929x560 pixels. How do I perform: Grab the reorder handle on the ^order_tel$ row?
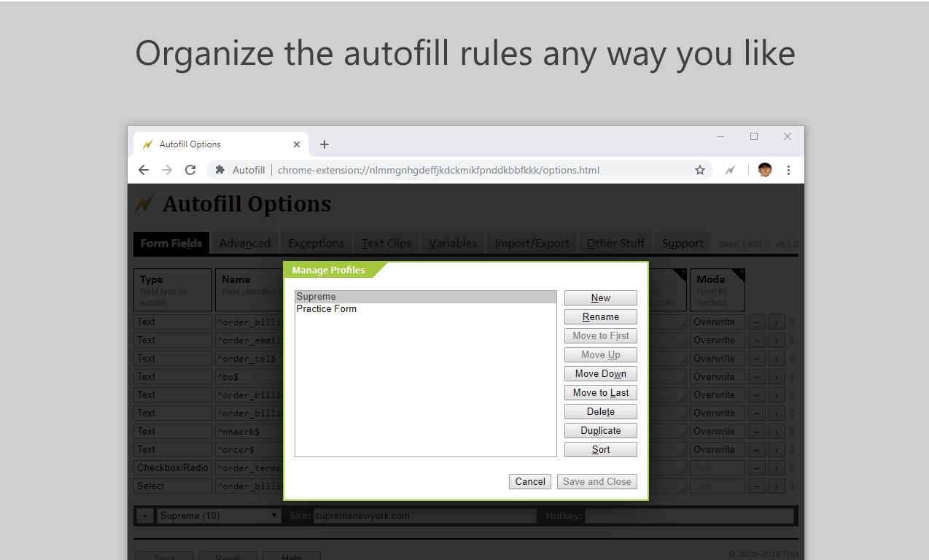coord(792,359)
